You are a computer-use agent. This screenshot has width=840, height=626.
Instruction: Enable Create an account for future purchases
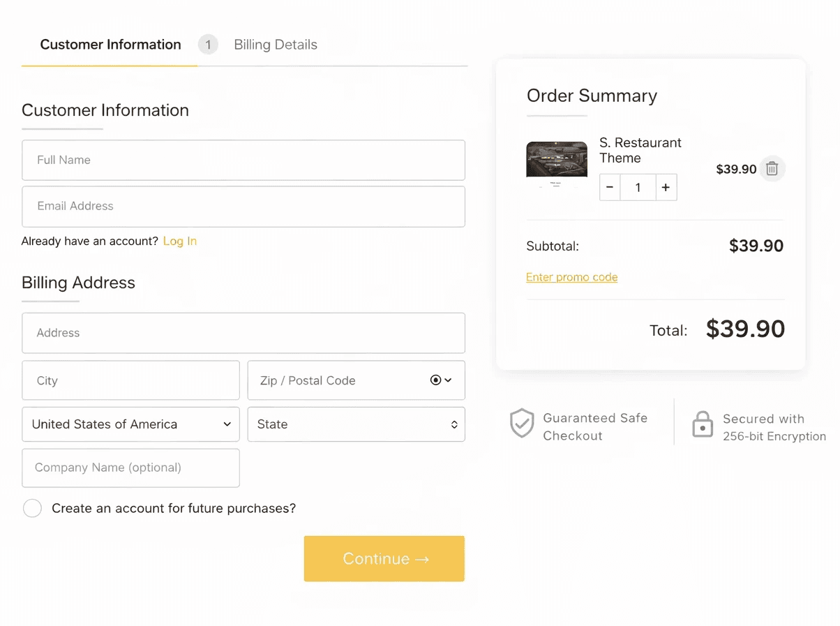(32, 508)
